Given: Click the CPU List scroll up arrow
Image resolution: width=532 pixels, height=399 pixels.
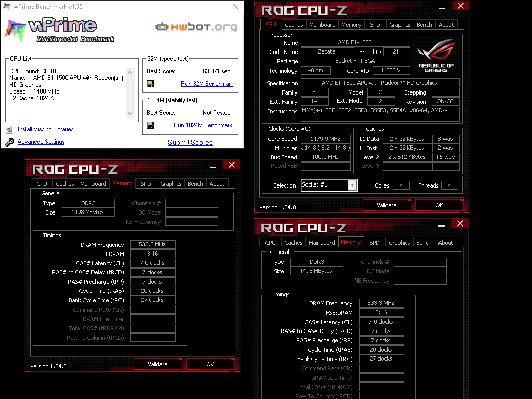Looking at the screenshot, I should tap(130, 72).
